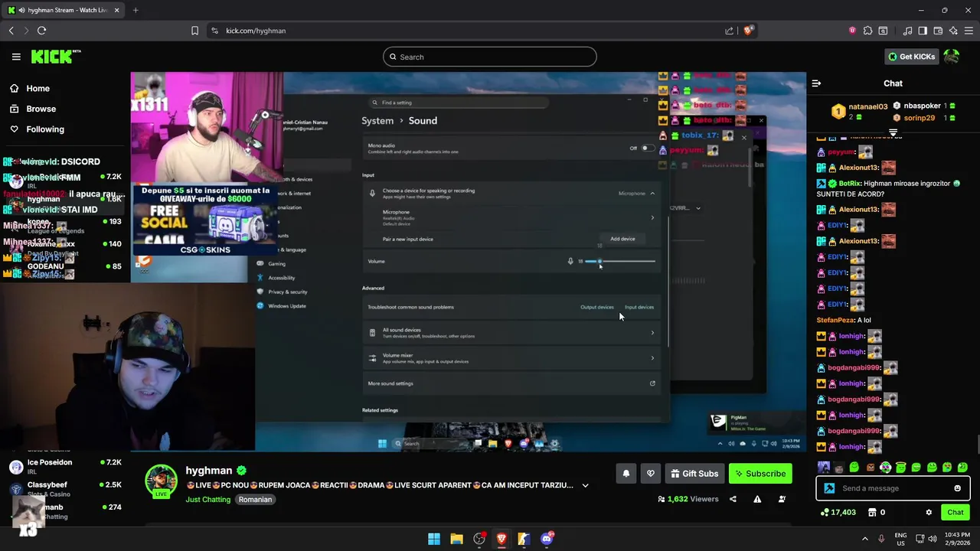Screen dimensions: 980x551
Task: Toggle the browser sidebar panel
Action: tap(923, 31)
